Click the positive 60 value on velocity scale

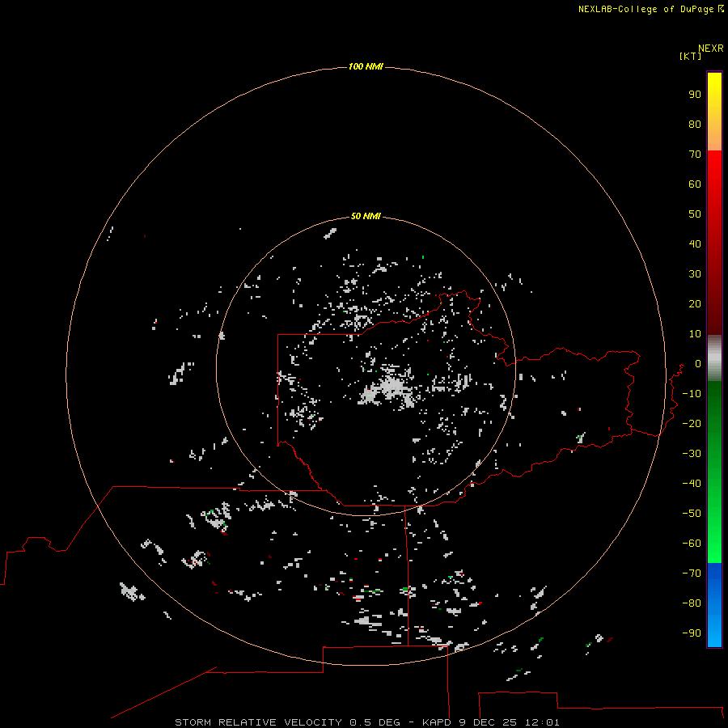click(695, 184)
